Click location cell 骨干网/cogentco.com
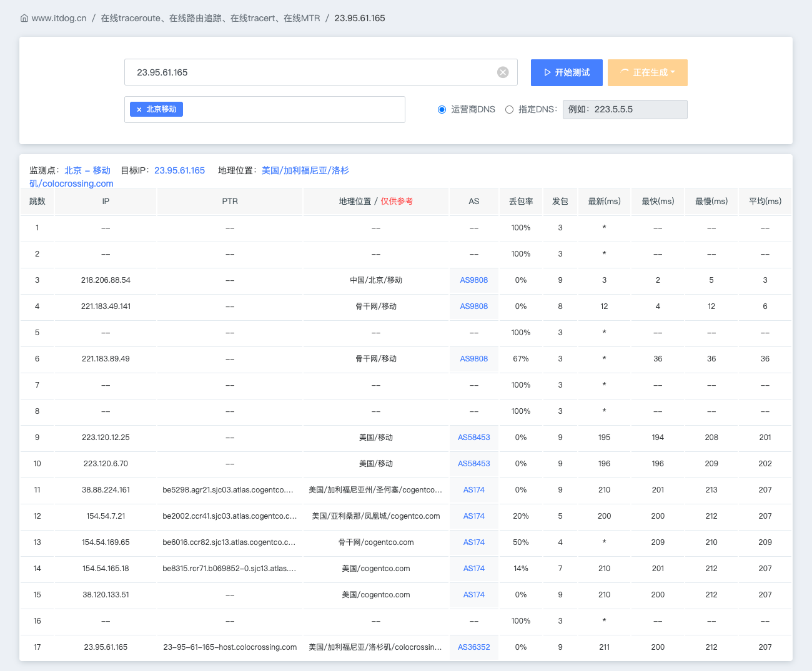Viewport: 812px width, 671px height. [376, 542]
